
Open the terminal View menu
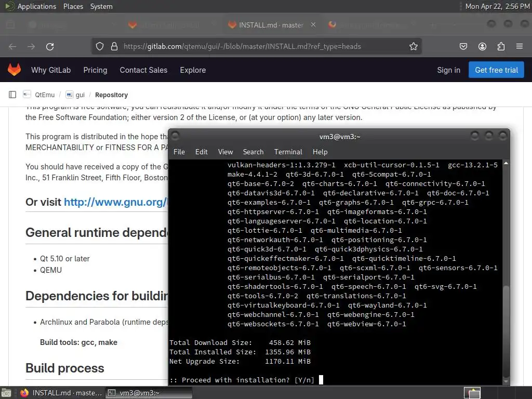[225, 152]
